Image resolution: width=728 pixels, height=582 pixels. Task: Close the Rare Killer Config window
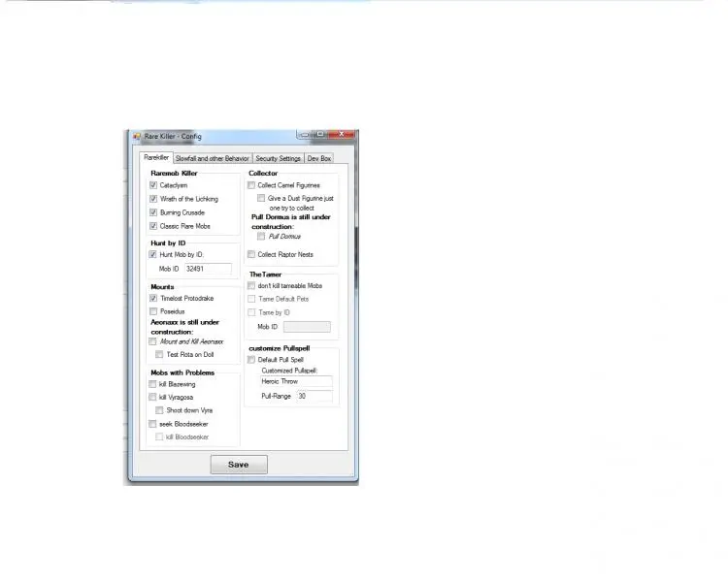coord(344,135)
